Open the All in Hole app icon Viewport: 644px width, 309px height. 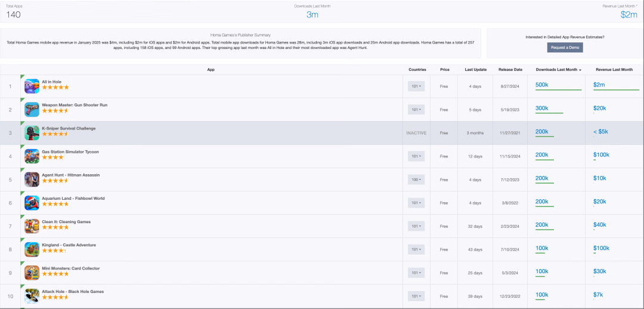[32, 86]
